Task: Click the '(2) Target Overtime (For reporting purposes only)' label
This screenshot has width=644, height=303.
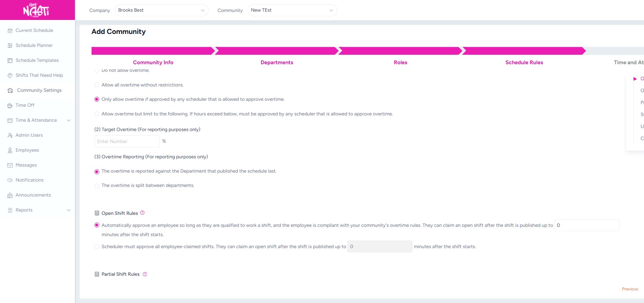Action: [147, 130]
